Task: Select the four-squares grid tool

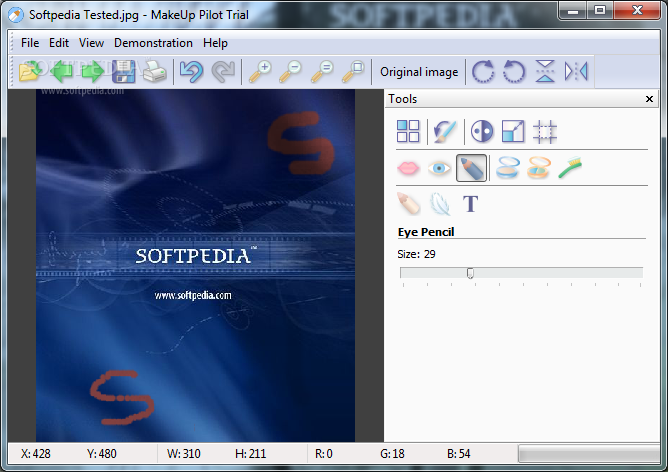Action: click(408, 131)
